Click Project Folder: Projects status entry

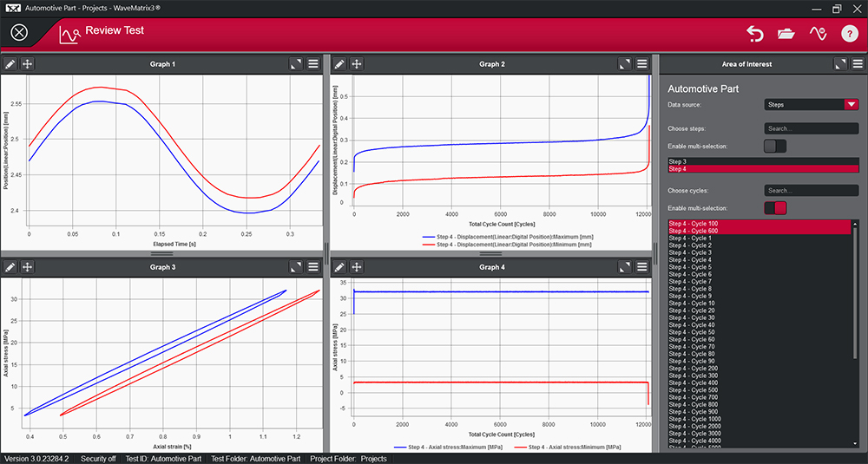pyautogui.click(x=348, y=459)
